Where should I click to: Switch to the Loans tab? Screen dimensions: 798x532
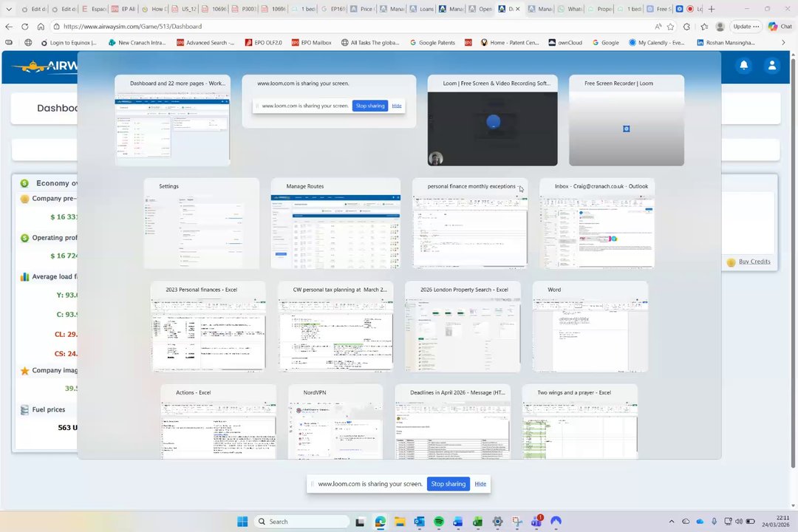422,9
